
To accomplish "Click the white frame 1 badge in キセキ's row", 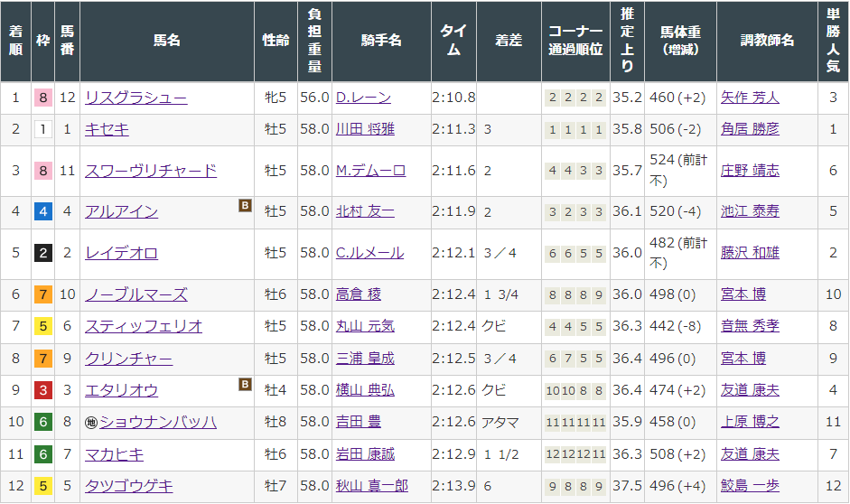I will [43, 129].
